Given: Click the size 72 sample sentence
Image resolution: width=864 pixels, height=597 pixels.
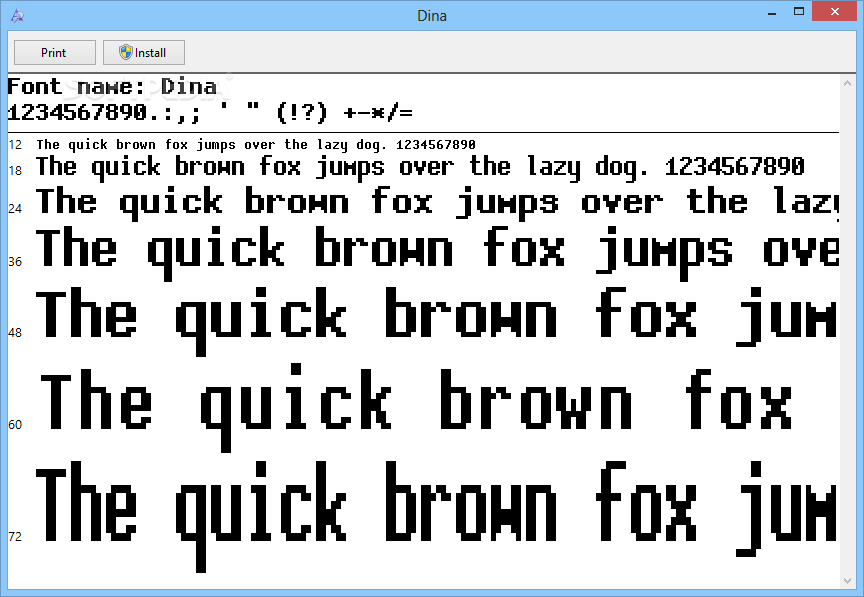Looking at the screenshot, I should tap(437, 516).
